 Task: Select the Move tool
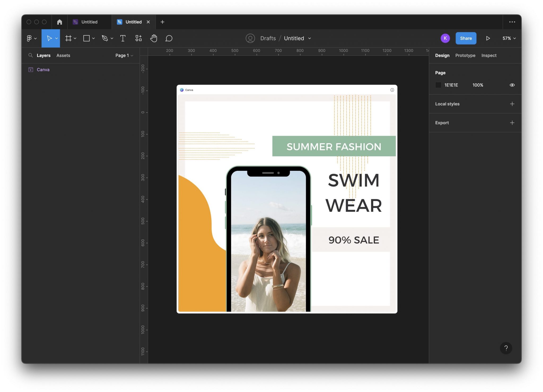tap(50, 38)
